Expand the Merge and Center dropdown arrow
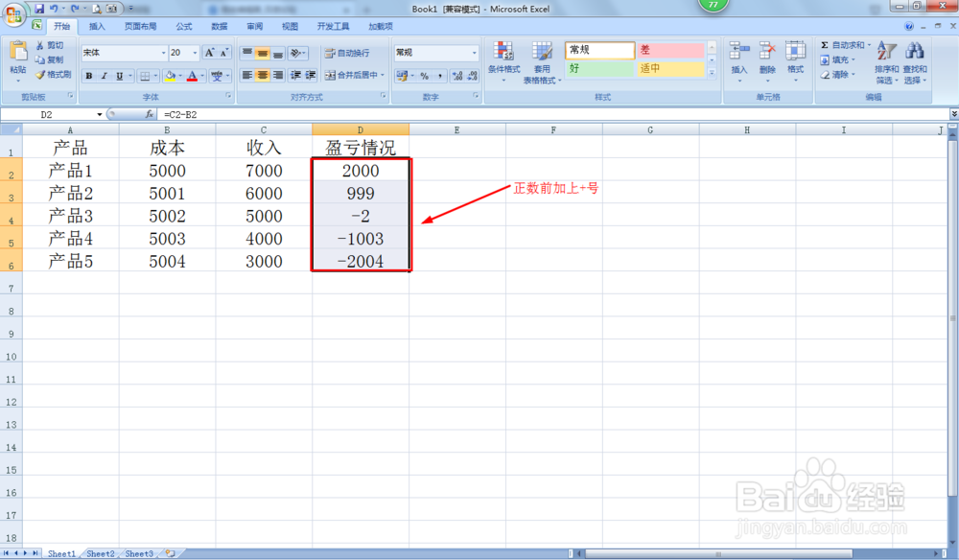This screenshot has width=959, height=560. tap(383, 75)
